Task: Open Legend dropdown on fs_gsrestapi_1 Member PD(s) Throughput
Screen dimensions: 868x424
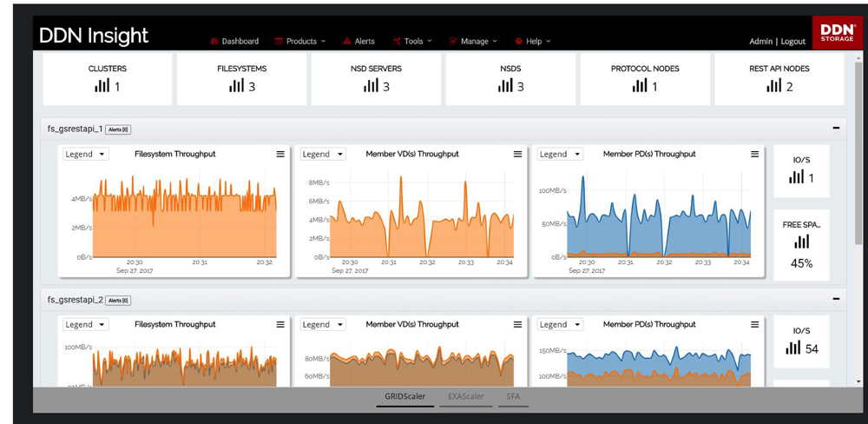Action: tap(560, 154)
